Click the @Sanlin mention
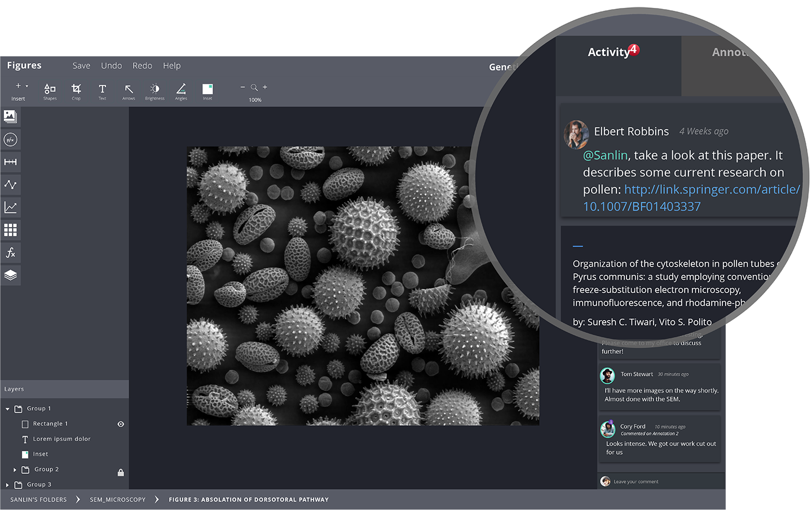812x511 pixels. [605, 155]
